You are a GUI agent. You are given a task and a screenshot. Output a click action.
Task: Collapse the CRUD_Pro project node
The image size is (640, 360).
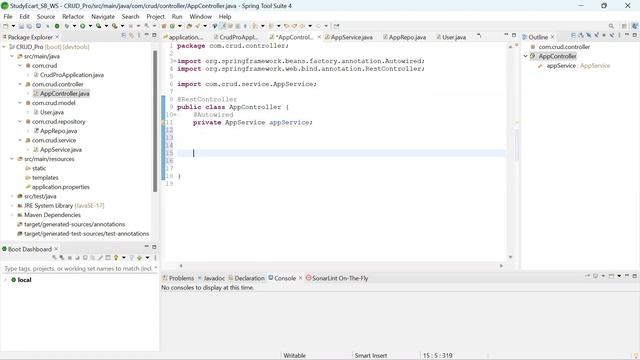click(x=4, y=47)
